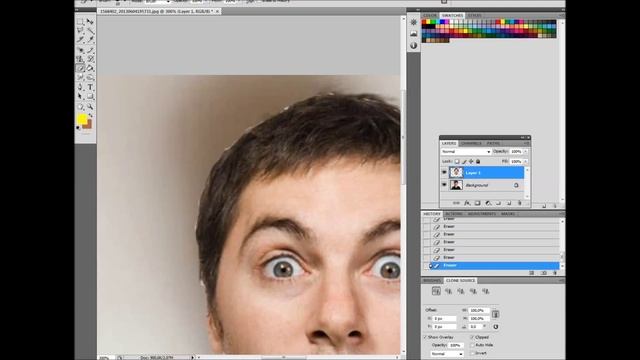Switch to the Brushes tab
This screenshot has width=640, height=360.
pos(432,280)
